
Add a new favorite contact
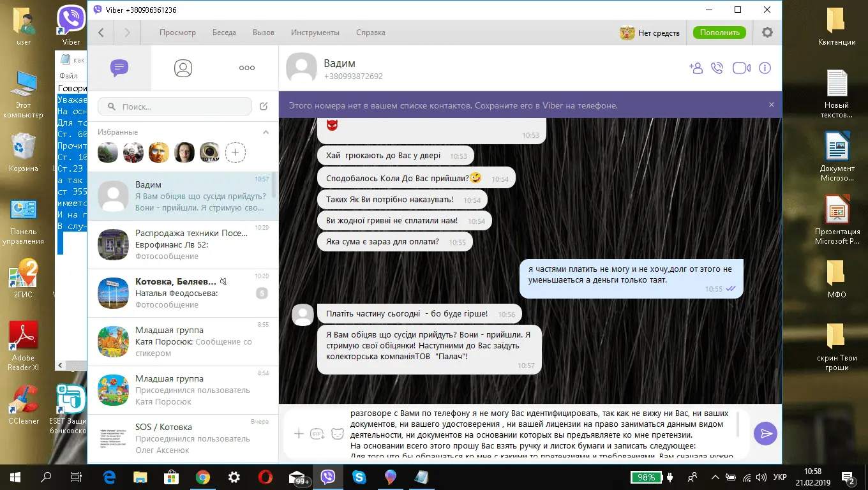[236, 152]
